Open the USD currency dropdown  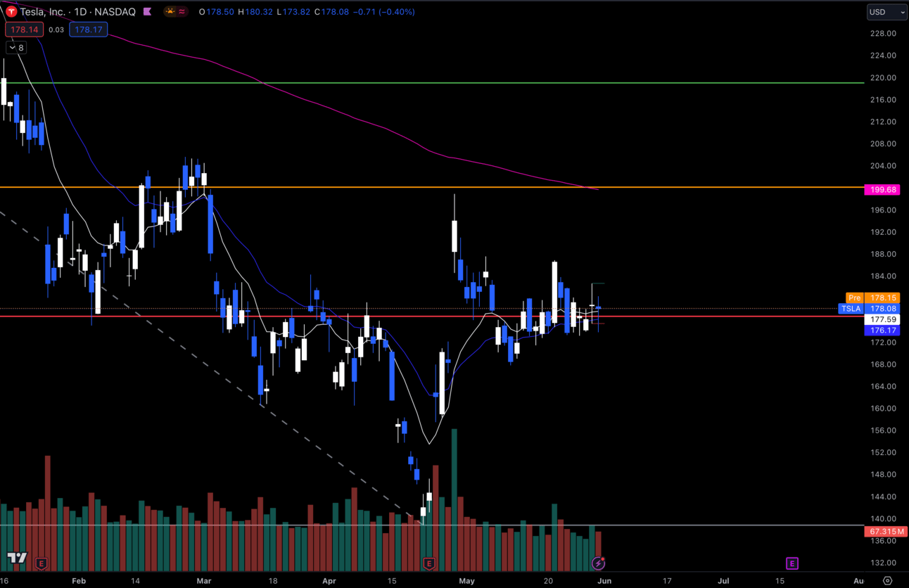coord(886,12)
